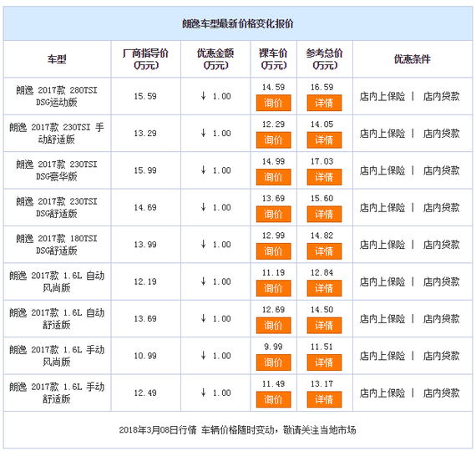Click guide price value 15.99
Screen dimensions: 476x451
pyautogui.click(x=145, y=170)
